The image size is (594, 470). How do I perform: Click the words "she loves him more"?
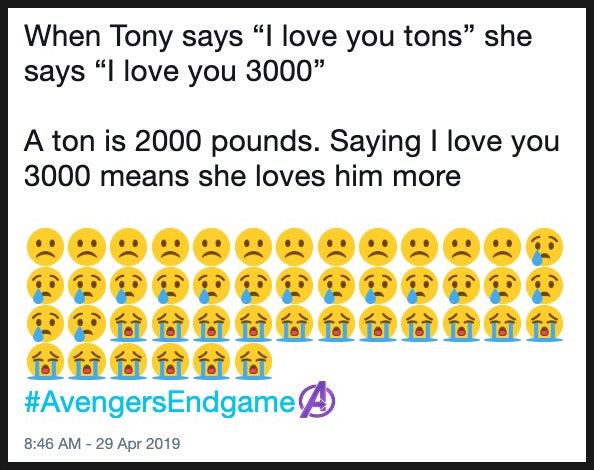(329, 176)
